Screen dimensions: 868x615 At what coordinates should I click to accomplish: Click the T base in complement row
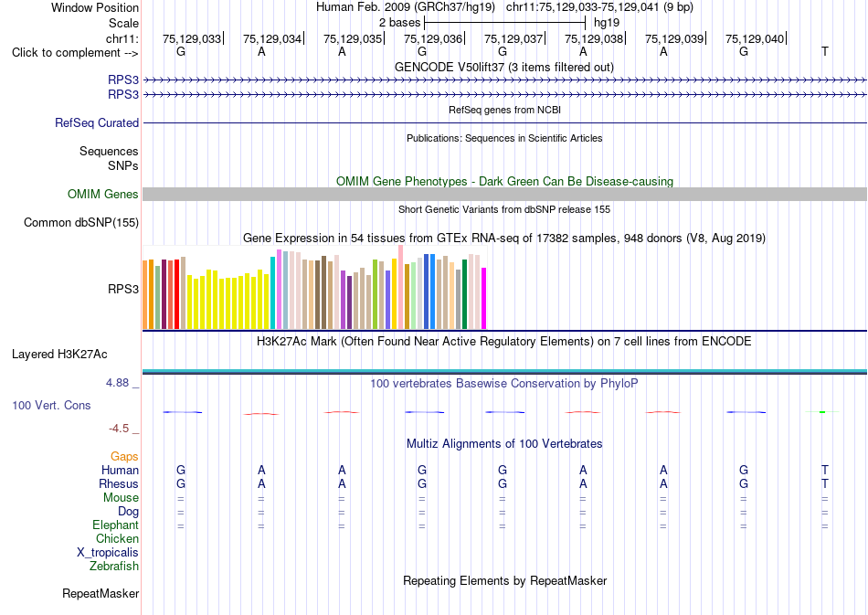[825, 51]
